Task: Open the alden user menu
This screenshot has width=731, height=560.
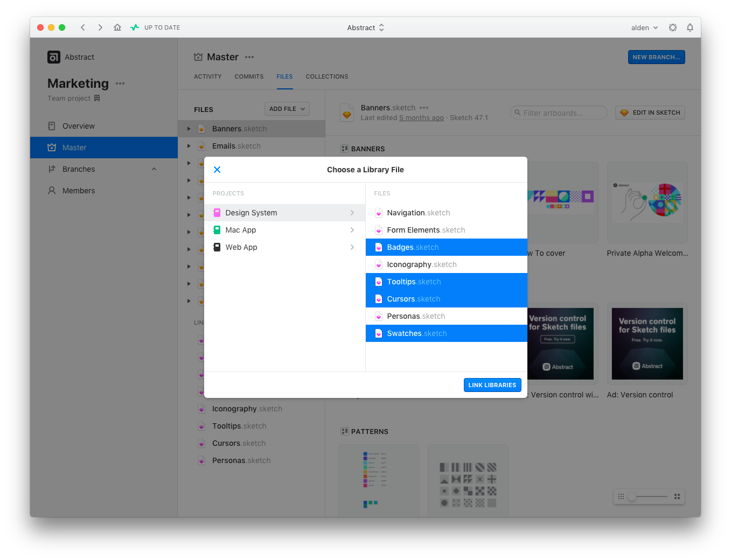Action: [644, 27]
